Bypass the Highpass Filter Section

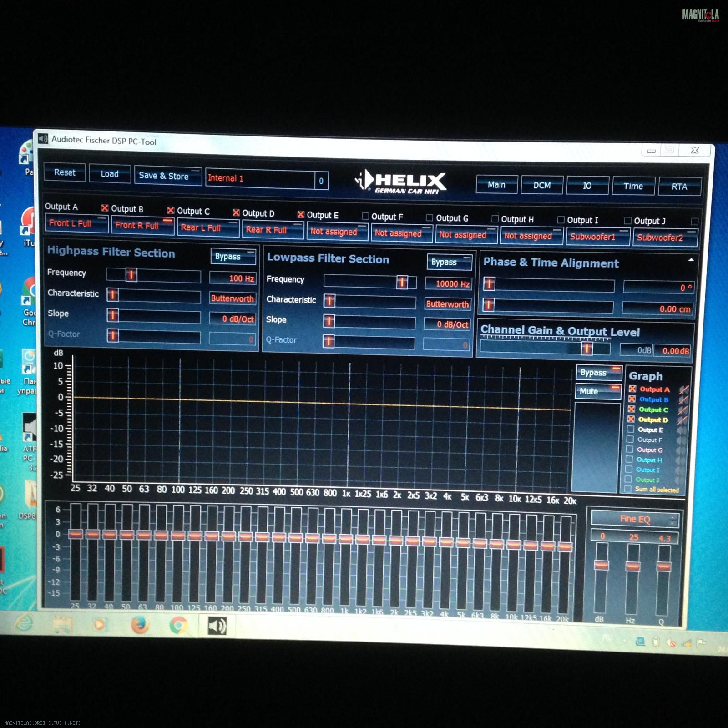[x=234, y=257]
